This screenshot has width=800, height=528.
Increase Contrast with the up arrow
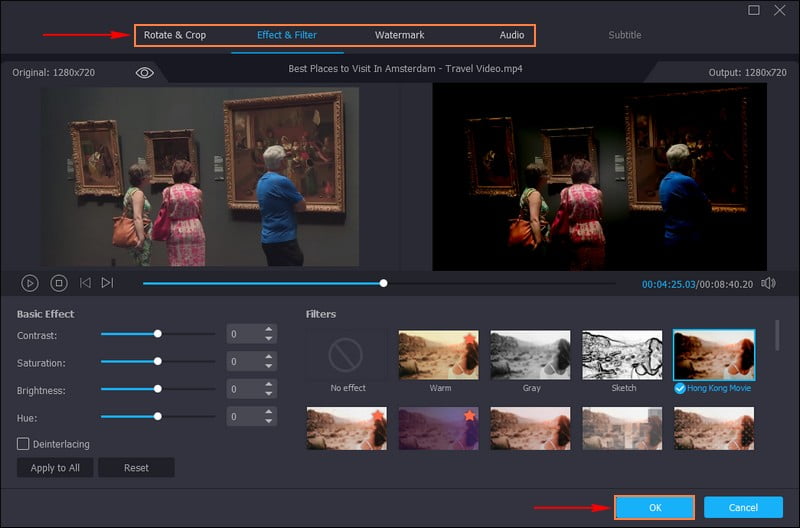[x=268, y=329]
